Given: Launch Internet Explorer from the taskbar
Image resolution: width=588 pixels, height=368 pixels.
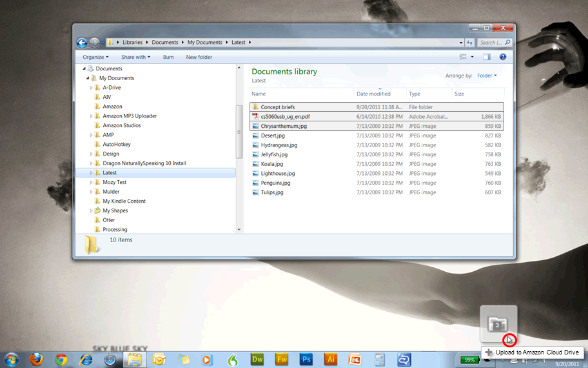Looking at the screenshot, I should [86, 360].
